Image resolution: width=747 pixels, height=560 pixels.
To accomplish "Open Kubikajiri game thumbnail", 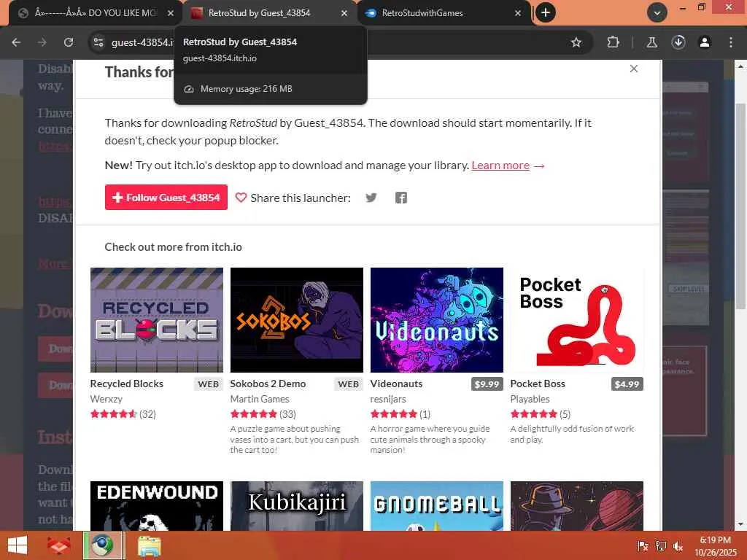I will tap(297, 506).
